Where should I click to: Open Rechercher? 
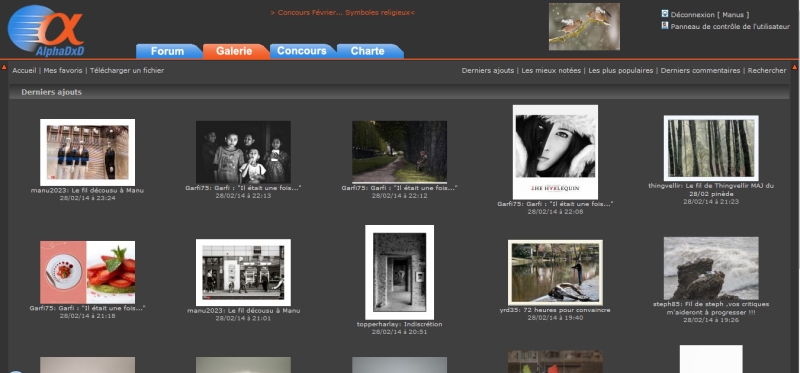click(x=767, y=70)
